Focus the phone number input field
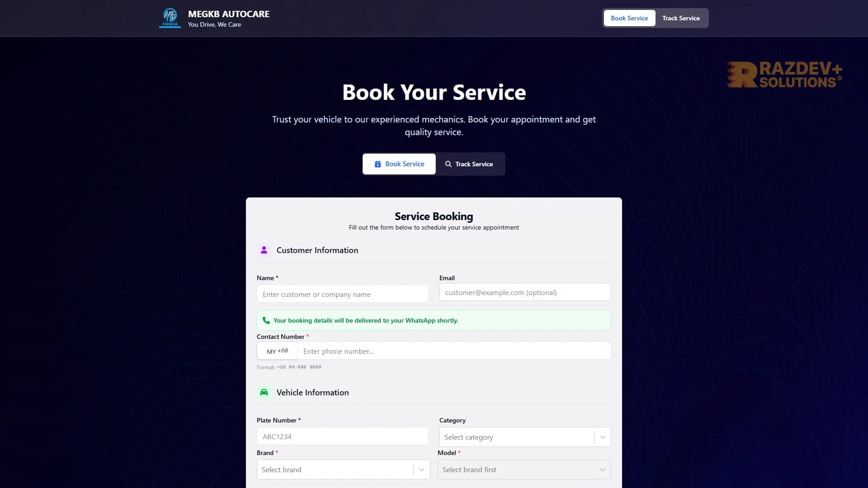 [454, 351]
